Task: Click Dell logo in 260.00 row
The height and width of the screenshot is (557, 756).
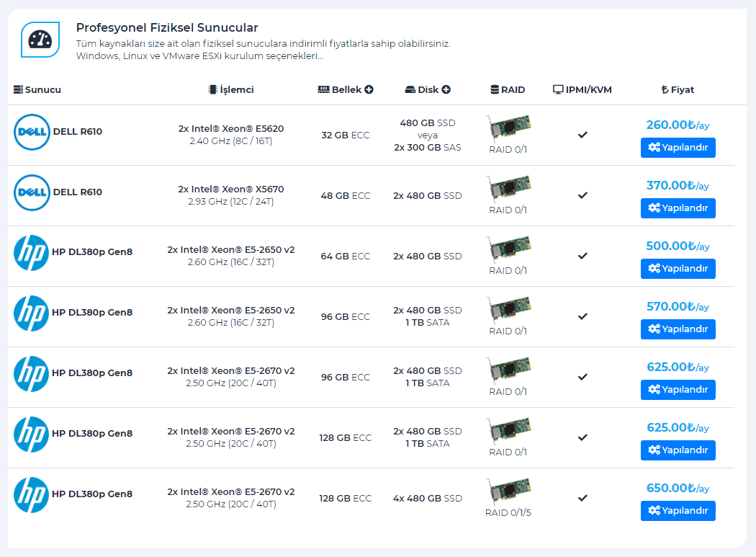Action: point(32,132)
